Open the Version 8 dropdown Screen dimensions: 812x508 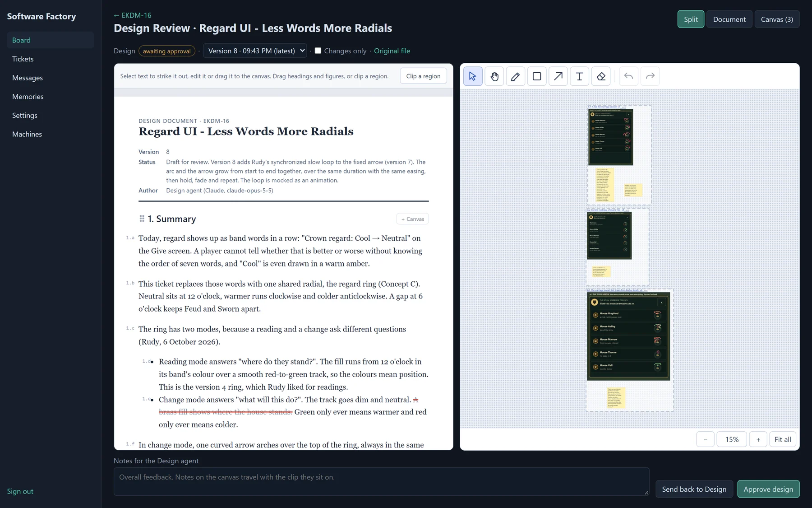click(x=255, y=51)
